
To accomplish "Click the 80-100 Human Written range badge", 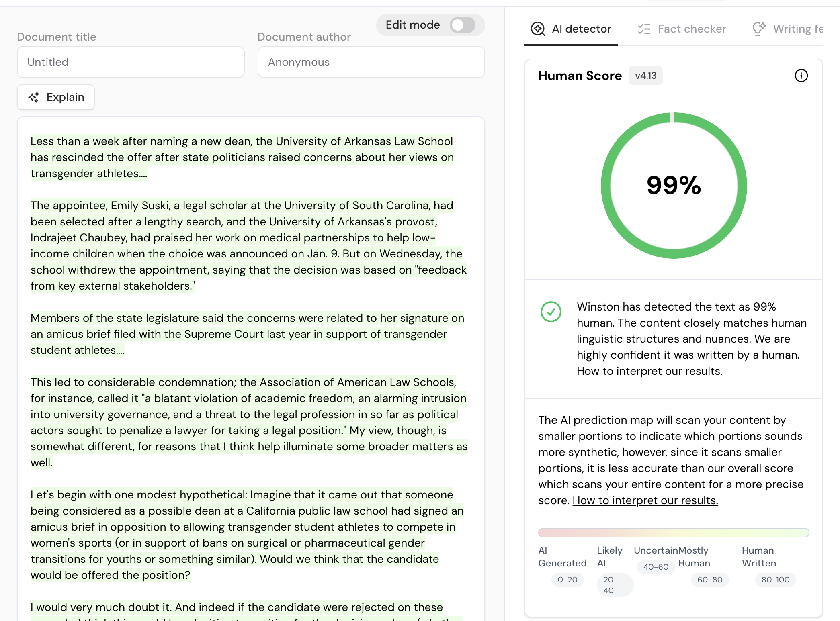I will (x=775, y=580).
